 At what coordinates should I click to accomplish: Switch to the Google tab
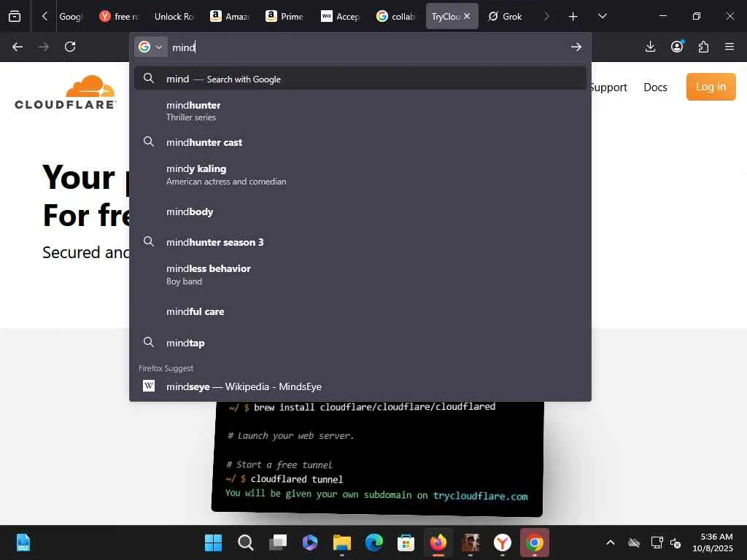point(71,17)
